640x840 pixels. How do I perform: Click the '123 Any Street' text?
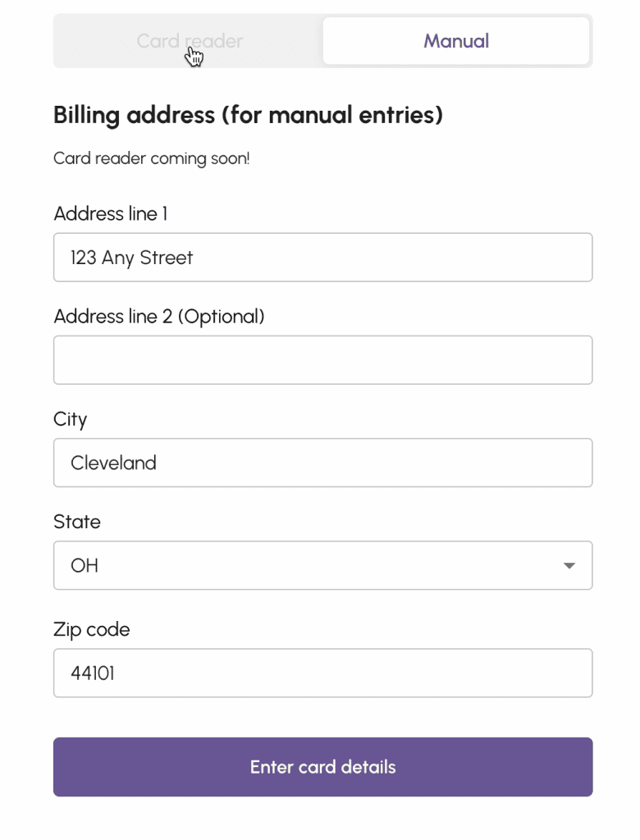[132, 258]
